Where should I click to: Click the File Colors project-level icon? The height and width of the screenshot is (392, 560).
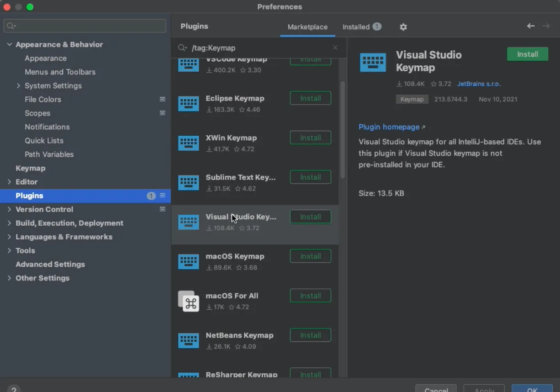tap(162, 99)
